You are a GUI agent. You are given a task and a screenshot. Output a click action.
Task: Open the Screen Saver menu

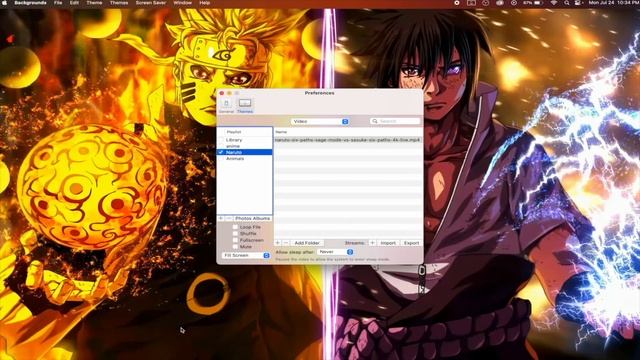[x=151, y=3]
